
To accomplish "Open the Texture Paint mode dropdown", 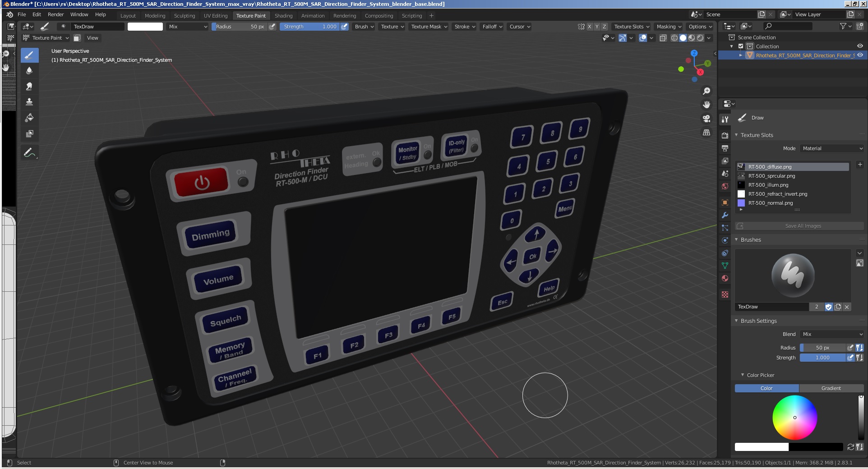I will [x=46, y=38].
